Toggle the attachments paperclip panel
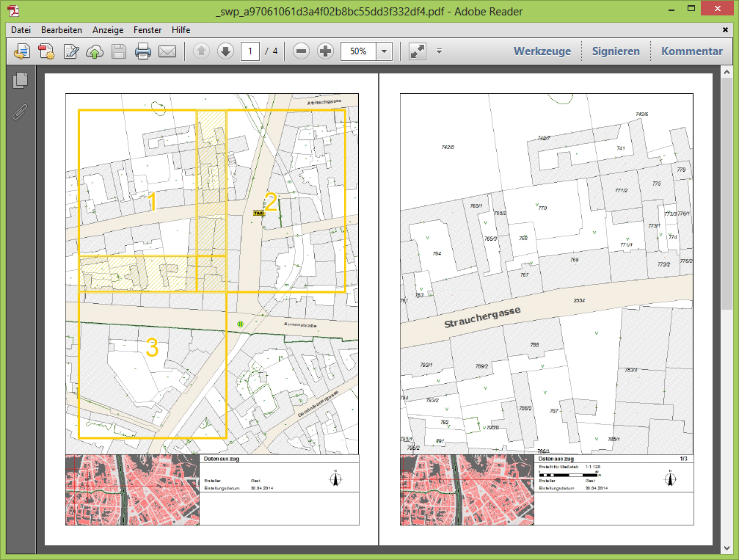This screenshot has width=739, height=560. (x=21, y=112)
